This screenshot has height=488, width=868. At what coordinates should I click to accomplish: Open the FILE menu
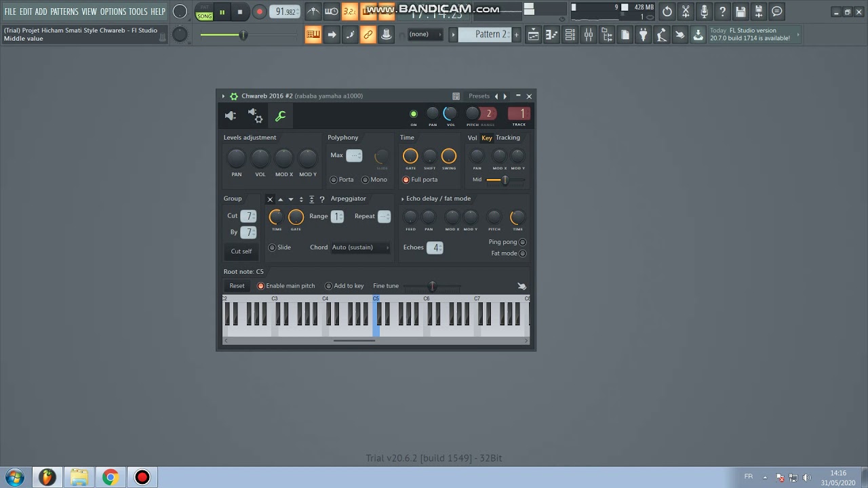[10, 12]
